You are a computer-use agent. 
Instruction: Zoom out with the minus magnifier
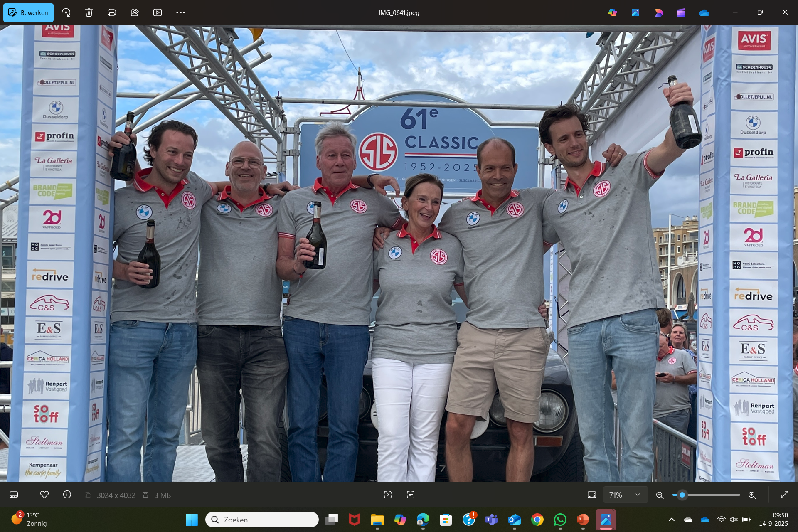coord(660,495)
